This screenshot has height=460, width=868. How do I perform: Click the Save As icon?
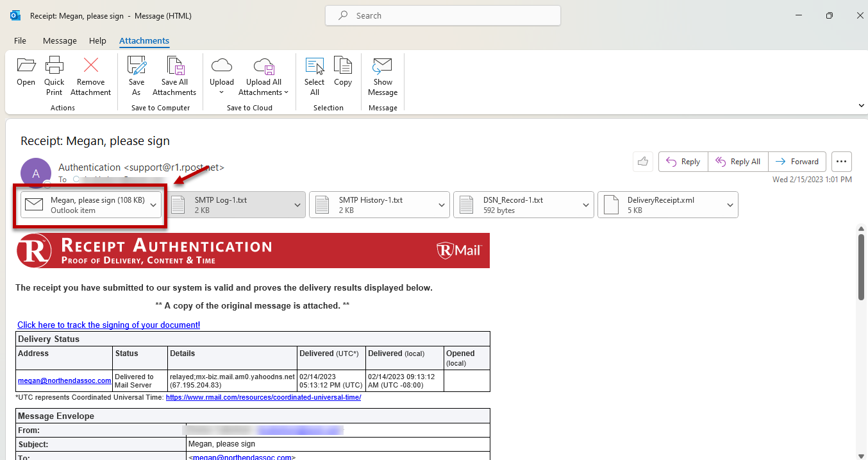click(x=137, y=65)
